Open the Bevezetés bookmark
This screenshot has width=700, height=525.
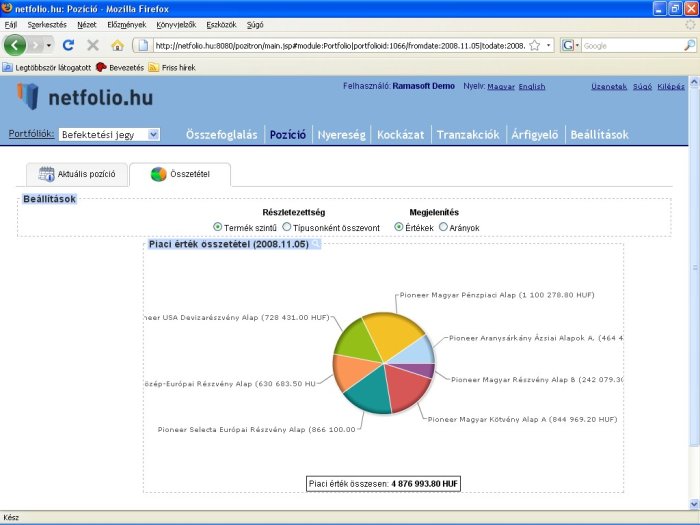(120, 67)
